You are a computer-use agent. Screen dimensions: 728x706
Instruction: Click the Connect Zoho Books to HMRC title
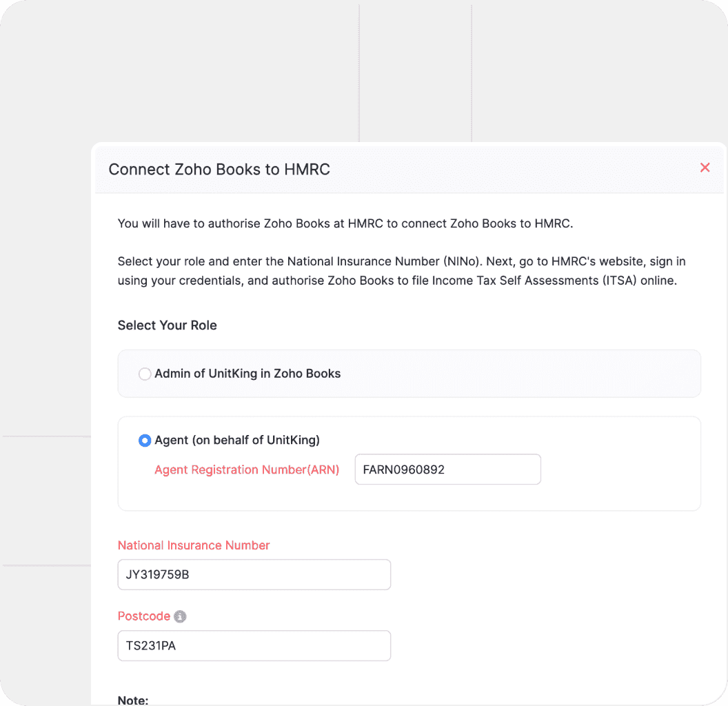click(218, 169)
